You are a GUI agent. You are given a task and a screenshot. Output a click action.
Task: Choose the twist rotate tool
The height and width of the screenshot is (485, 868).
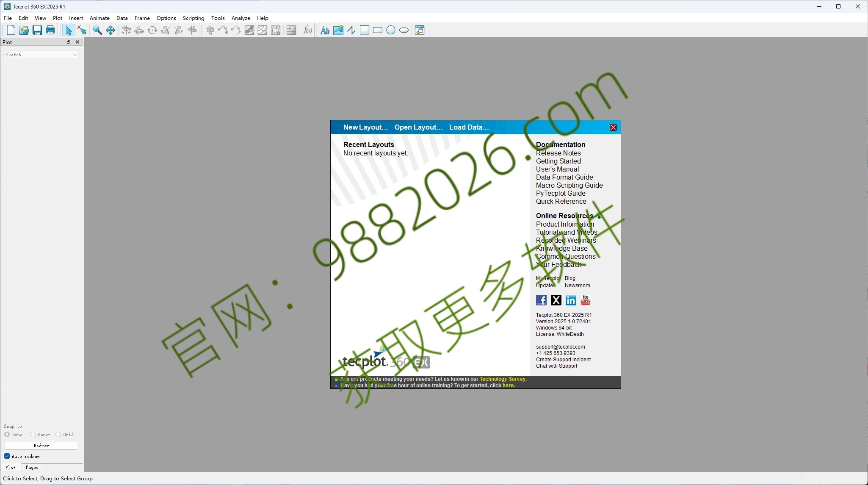[152, 30]
